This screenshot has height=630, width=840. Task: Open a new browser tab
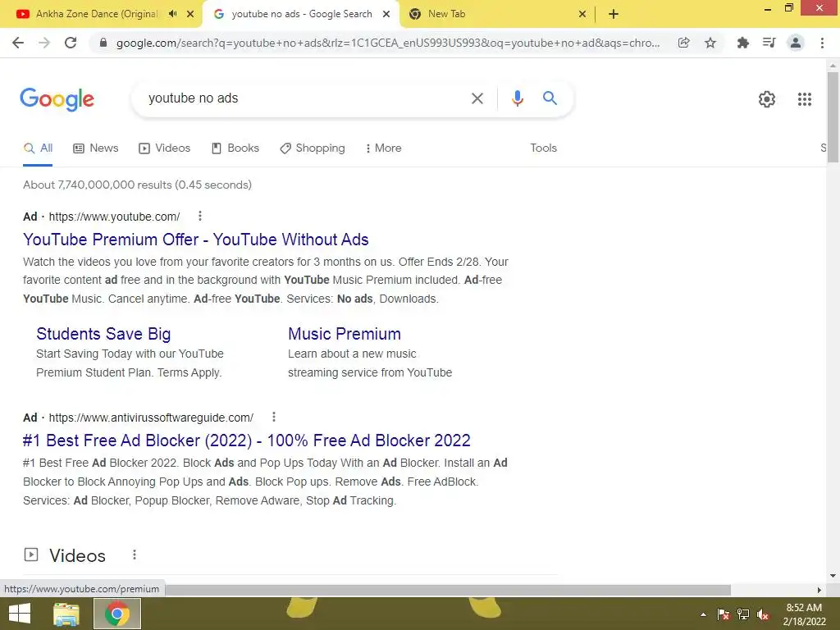pyautogui.click(x=614, y=14)
